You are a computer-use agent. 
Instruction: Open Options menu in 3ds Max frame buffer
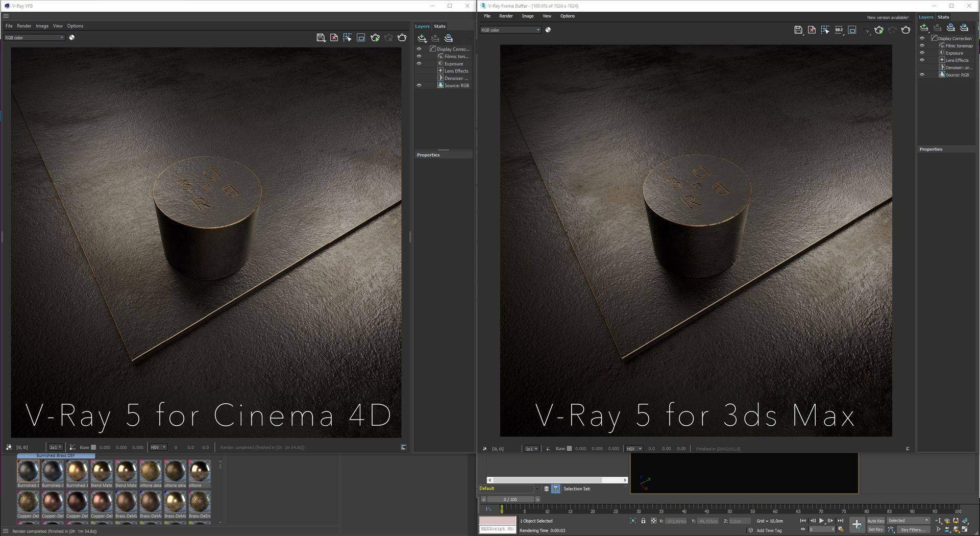point(567,16)
